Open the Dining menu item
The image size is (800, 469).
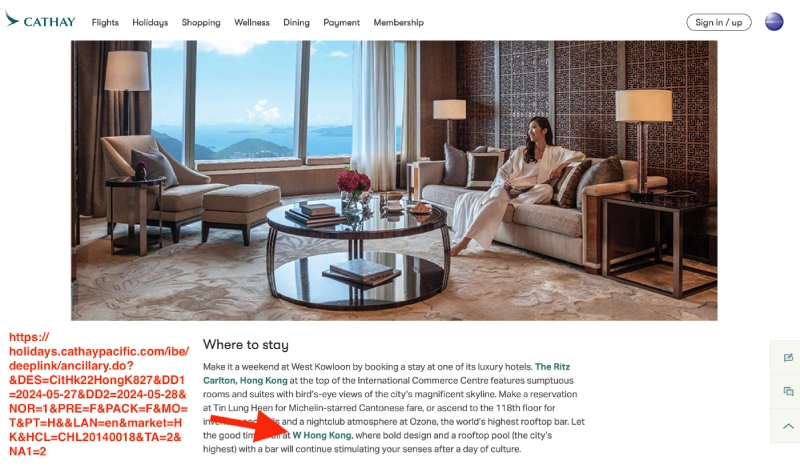tap(296, 22)
